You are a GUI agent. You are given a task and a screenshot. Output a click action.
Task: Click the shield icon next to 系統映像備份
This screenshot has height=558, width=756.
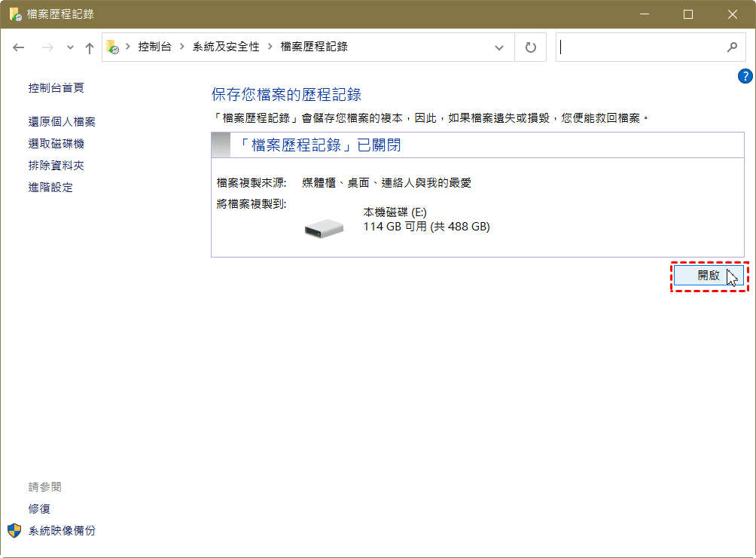point(14,530)
